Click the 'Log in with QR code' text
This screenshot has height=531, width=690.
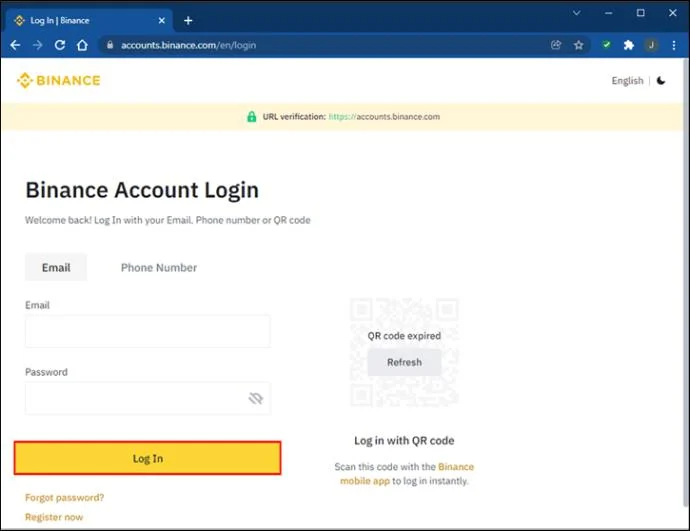404,440
